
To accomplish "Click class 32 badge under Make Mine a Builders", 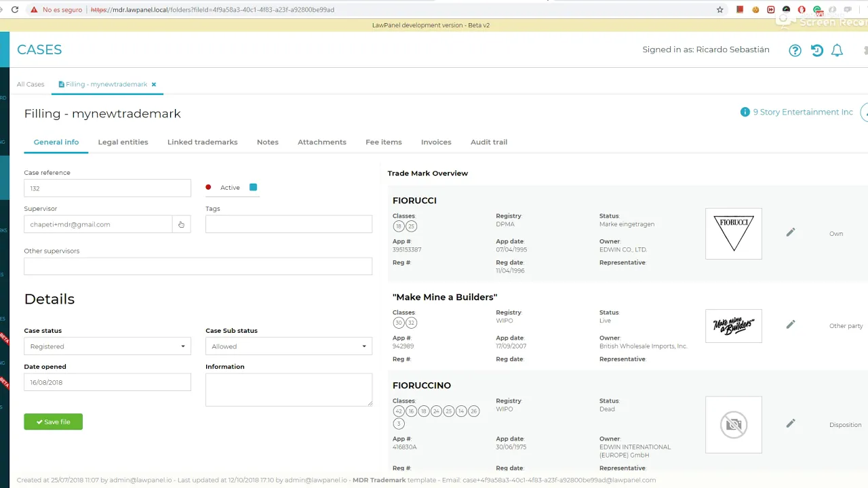I will tap(411, 323).
